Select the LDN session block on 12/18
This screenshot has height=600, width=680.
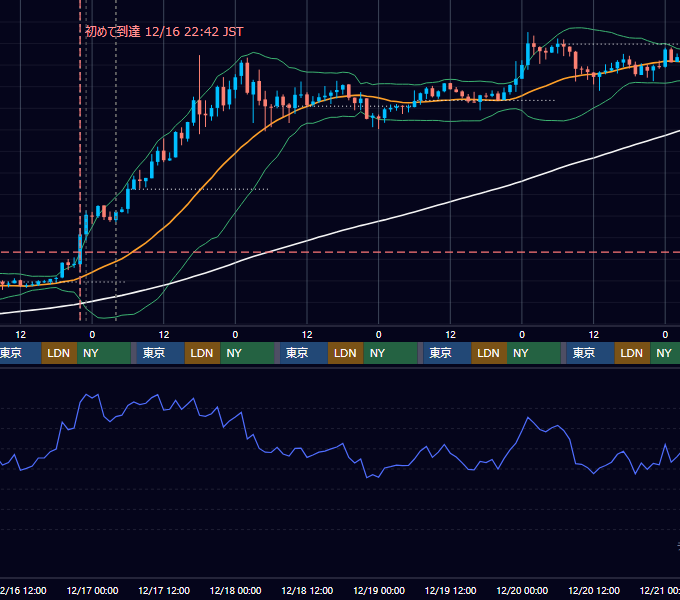[346, 353]
